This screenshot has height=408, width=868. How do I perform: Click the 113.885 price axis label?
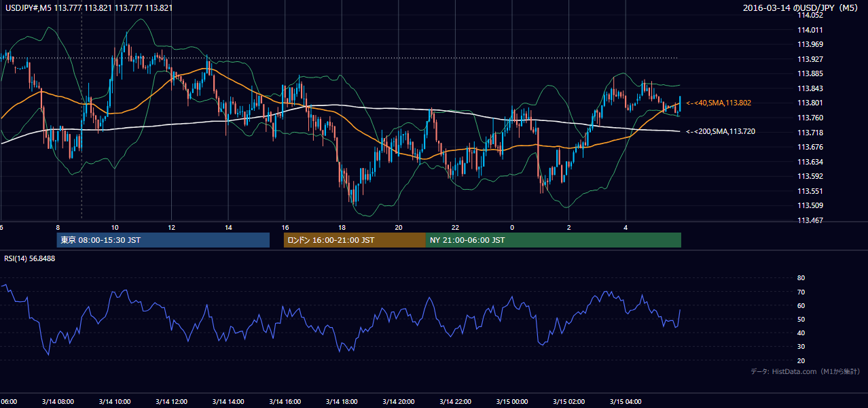pos(810,73)
